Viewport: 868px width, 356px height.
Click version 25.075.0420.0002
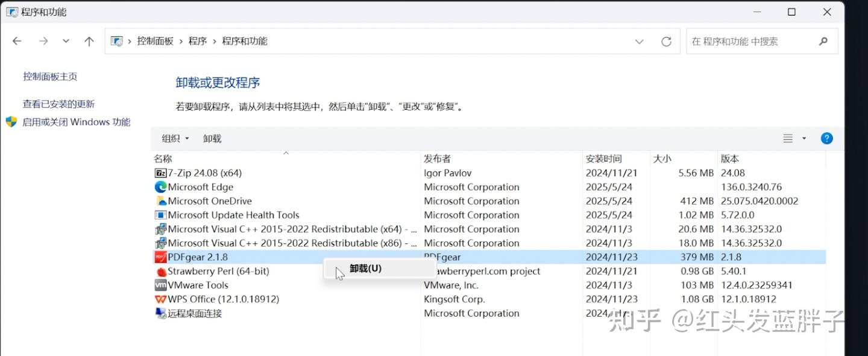coord(759,201)
